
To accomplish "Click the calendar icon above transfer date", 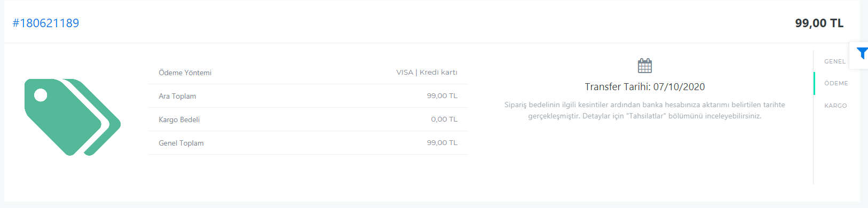I will [645, 66].
